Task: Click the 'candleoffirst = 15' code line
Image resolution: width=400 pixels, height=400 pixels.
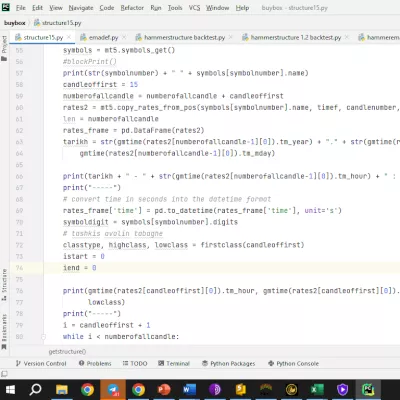Action: click(x=100, y=85)
